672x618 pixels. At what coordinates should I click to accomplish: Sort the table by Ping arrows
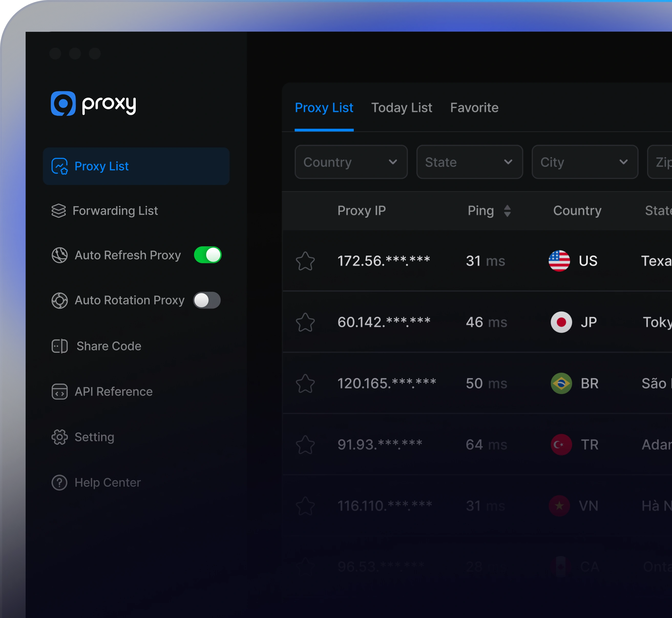click(507, 211)
